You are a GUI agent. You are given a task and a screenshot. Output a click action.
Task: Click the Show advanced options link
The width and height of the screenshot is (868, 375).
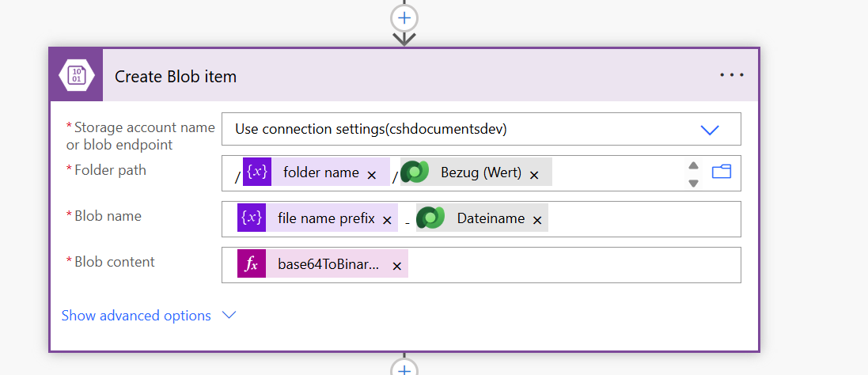[x=136, y=316]
